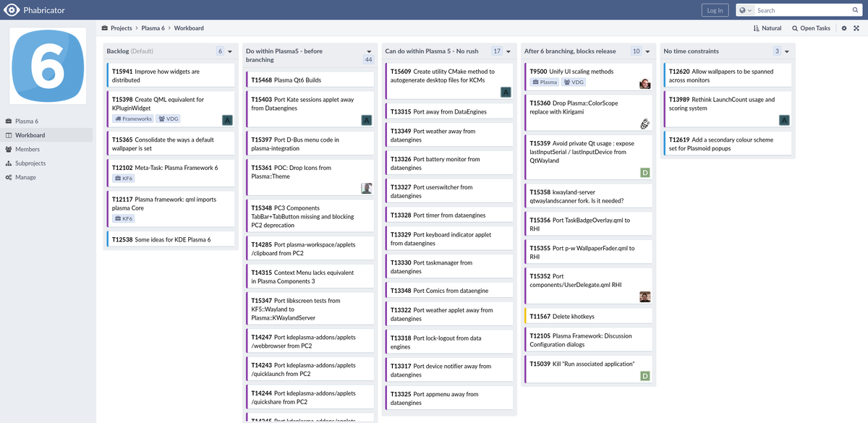Open task T11567 Delete khotkeys
The height and width of the screenshot is (423, 868).
click(589, 316)
